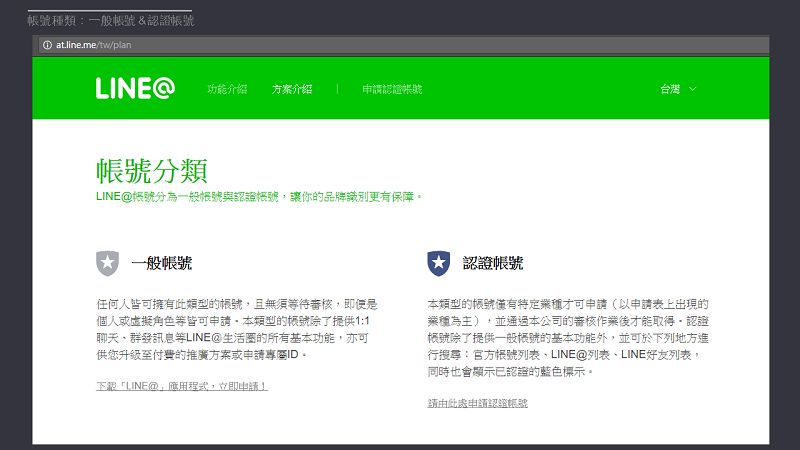Open the 台灣 region dropdown

[678, 89]
